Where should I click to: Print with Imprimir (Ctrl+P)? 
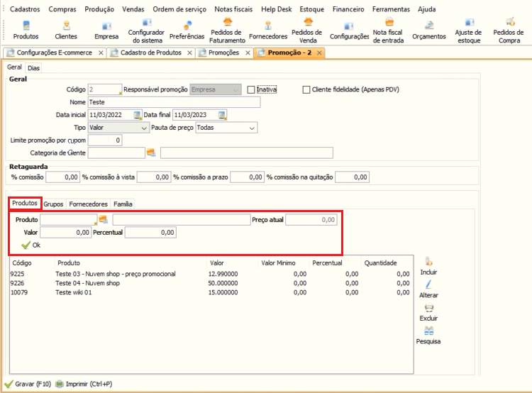coord(84,384)
